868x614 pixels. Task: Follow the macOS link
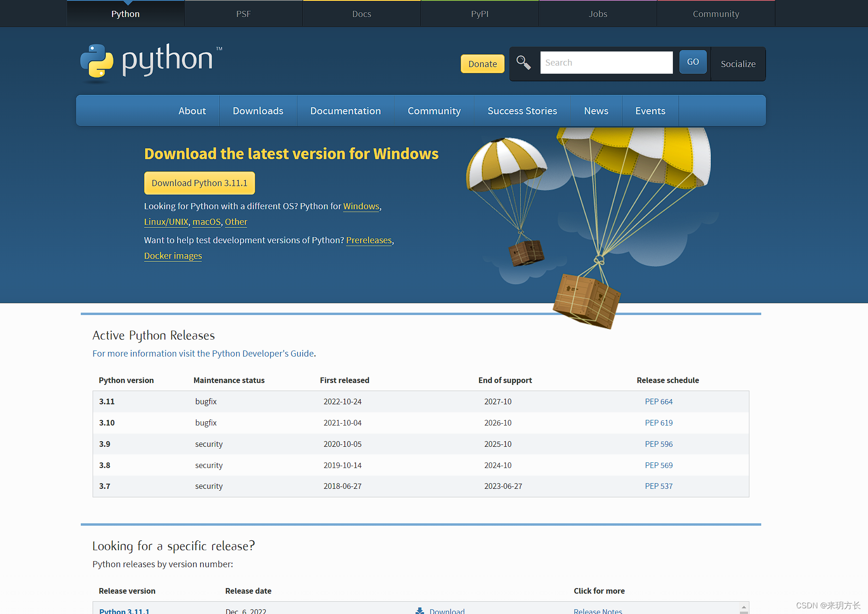click(x=206, y=222)
